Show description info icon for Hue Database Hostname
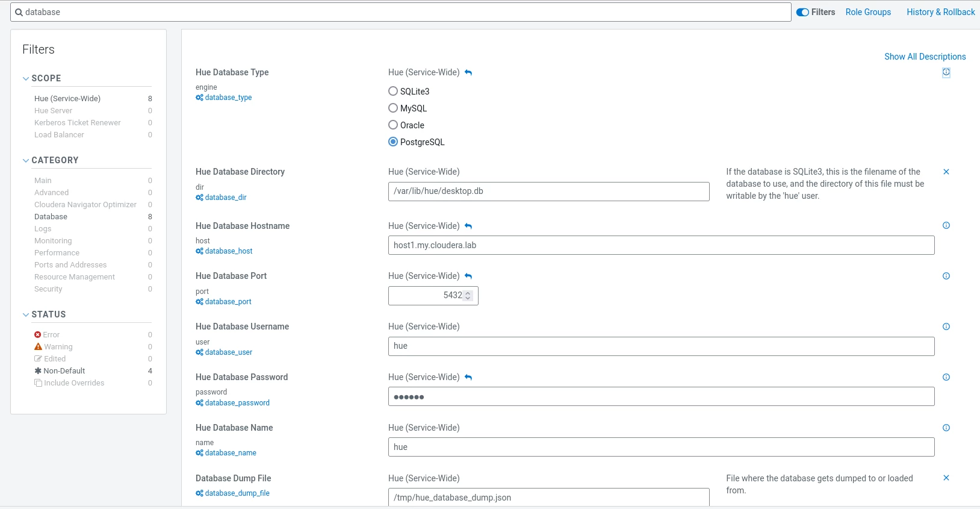This screenshot has width=980, height=509. (946, 225)
